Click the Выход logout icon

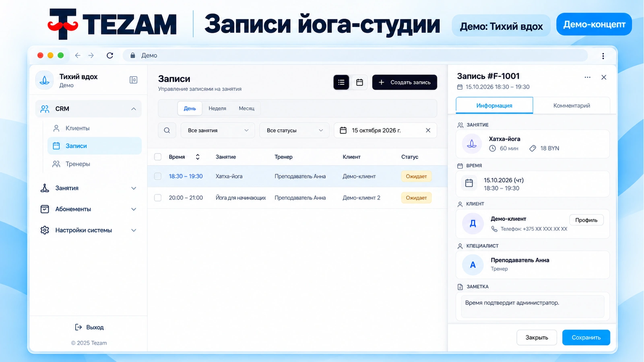tap(78, 327)
